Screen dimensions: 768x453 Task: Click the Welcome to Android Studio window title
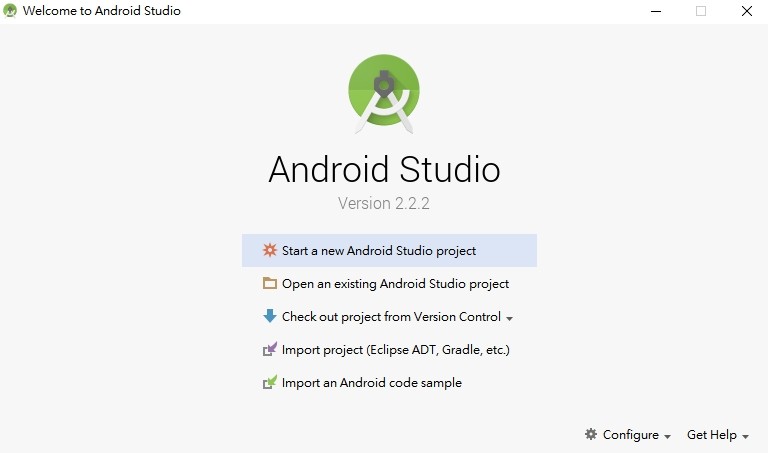[x=101, y=11]
